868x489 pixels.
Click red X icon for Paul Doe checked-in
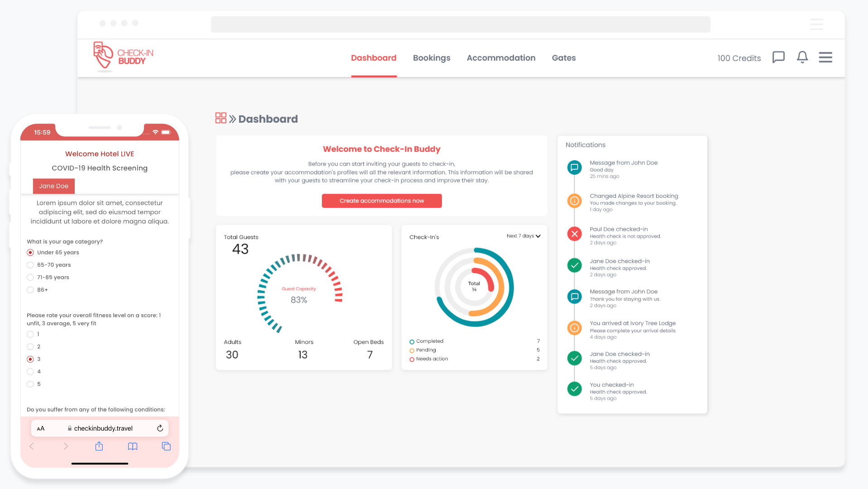coord(575,234)
